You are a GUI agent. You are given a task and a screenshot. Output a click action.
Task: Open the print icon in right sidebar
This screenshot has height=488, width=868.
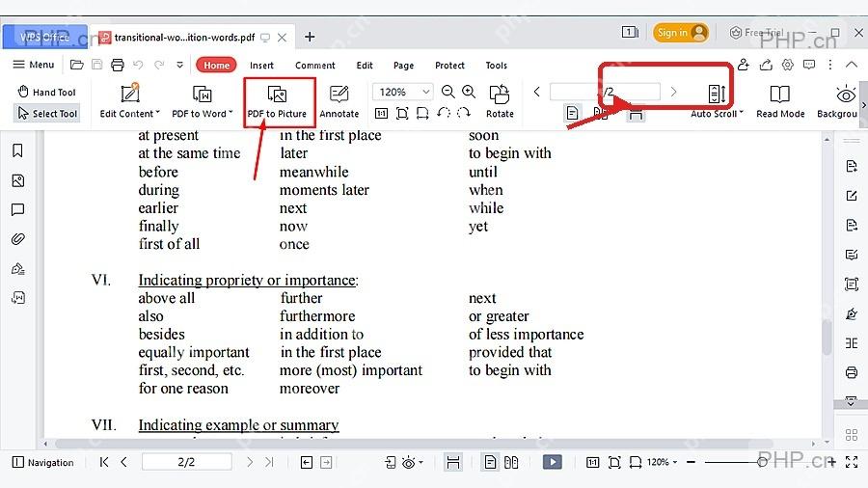[x=852, y=372]
